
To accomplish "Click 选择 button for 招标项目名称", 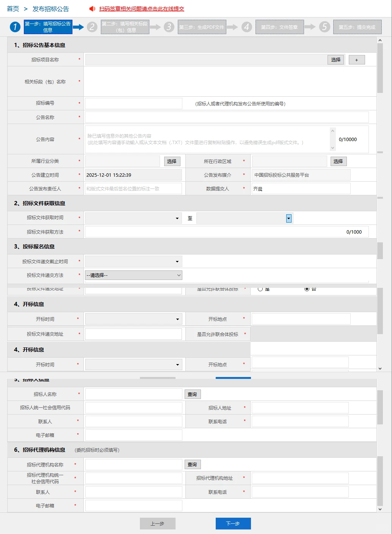I will click(336, 60).
